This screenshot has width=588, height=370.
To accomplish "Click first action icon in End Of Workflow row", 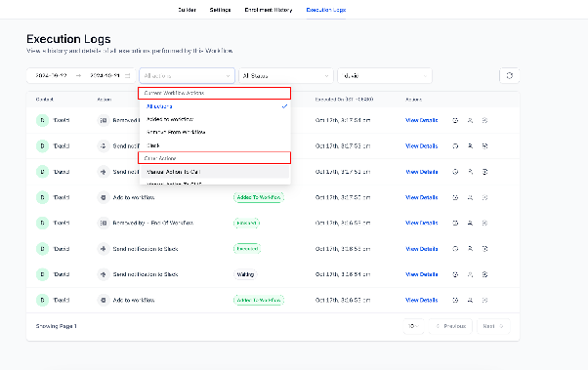I will point(455,223).
